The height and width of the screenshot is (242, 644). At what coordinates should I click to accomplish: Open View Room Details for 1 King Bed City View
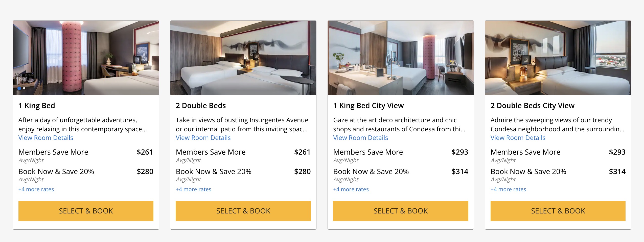click(x=360, y=138)
